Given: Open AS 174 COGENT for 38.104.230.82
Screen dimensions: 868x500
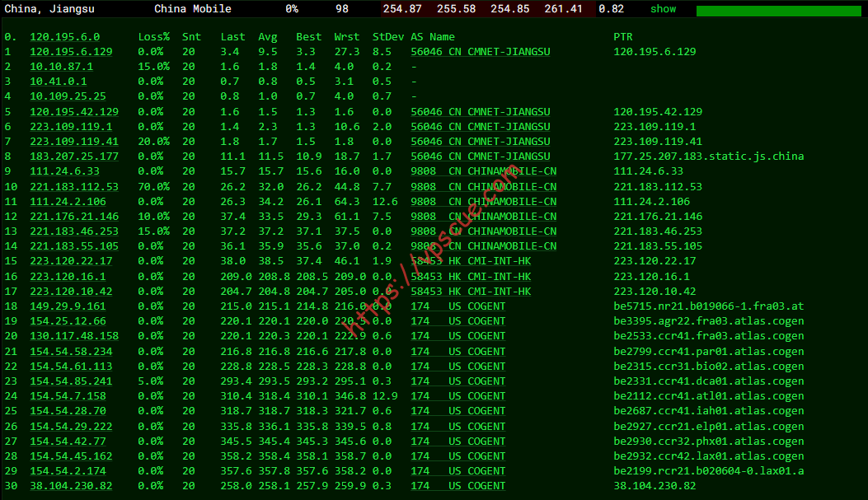Looking at the screenshot, I should point(458,487).
